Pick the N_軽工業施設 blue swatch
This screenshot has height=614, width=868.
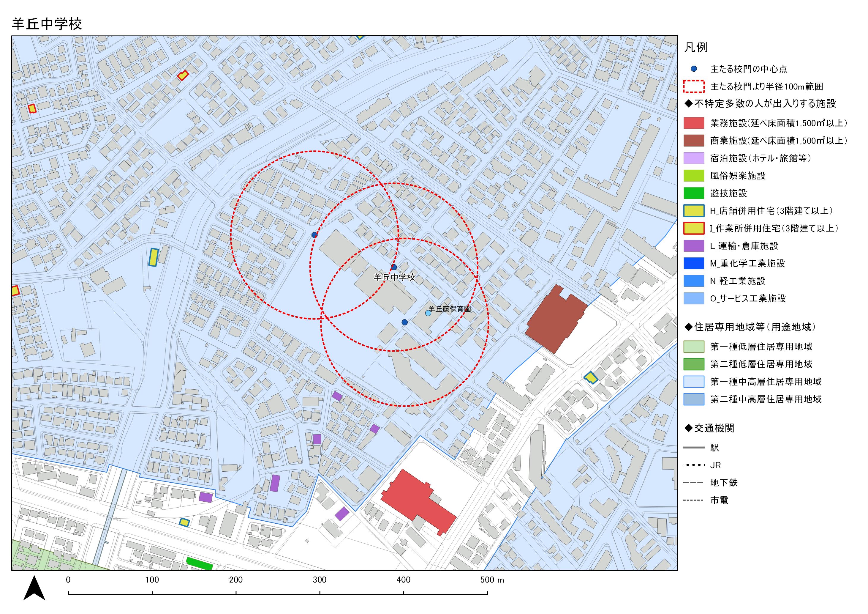tap(694, 281)
